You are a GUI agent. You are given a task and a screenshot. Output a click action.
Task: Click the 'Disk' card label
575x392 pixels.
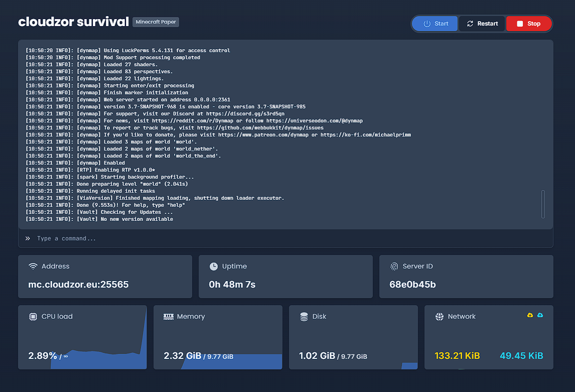pyautogui.click(x=320, y=316)
